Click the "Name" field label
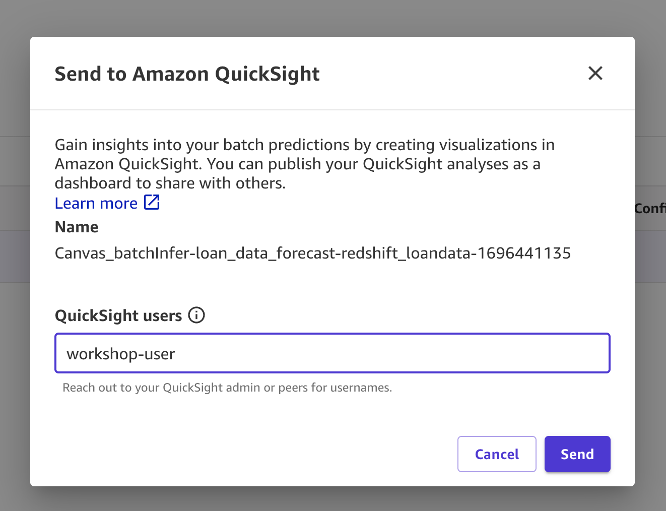 pos(76,228)
